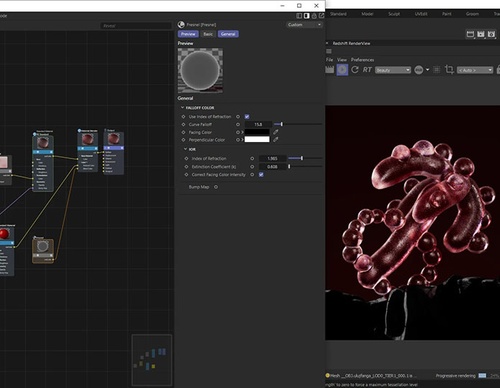Select the crop region icon in RenderView

449,70
